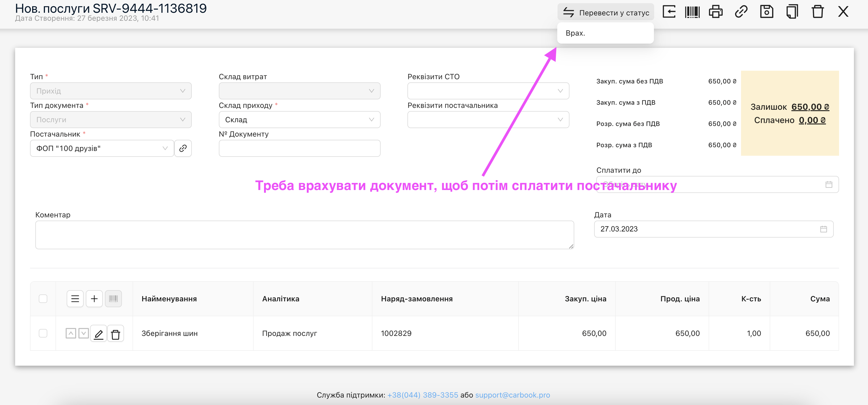Click the 'Дата' field with 27.03.2023
Viewport: 868px width, 405px height.
(714, 229)
